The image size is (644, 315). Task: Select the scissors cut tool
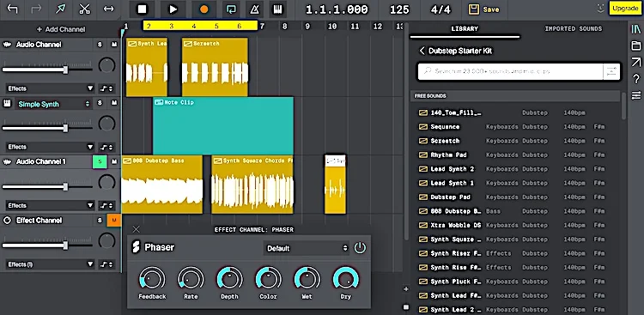pos(85,9)
